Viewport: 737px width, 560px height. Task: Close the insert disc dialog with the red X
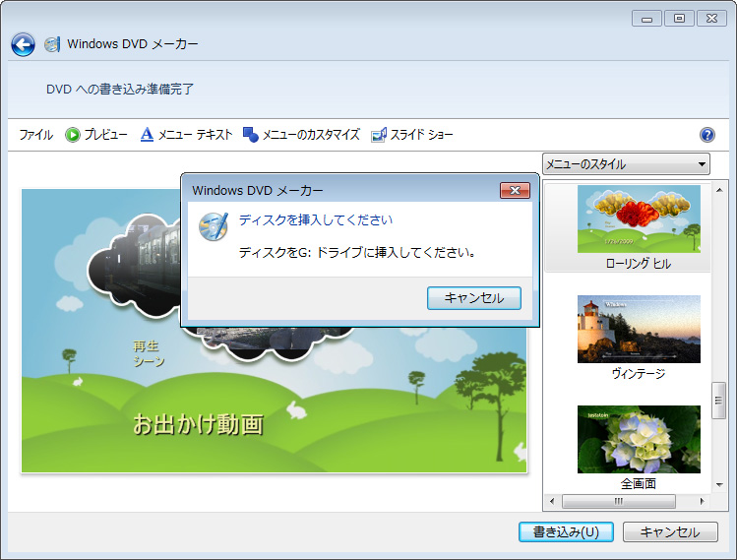point(515,190)
